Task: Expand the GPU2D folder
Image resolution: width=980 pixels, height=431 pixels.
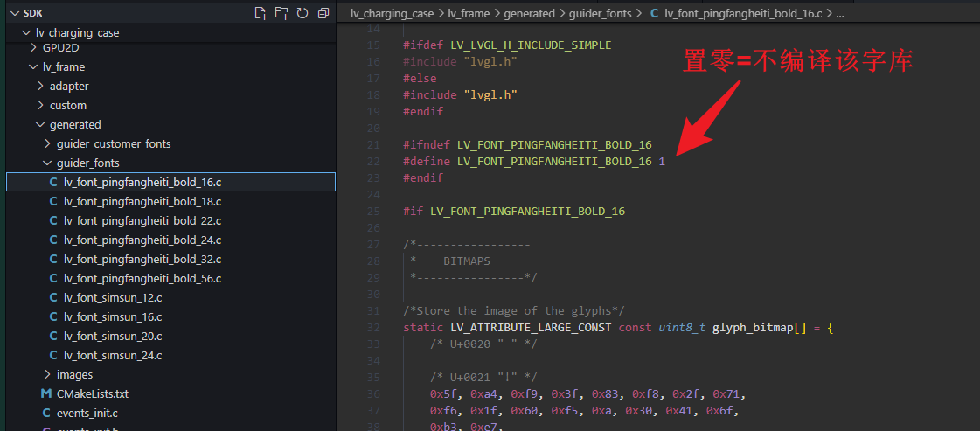Action: point(34,47)
